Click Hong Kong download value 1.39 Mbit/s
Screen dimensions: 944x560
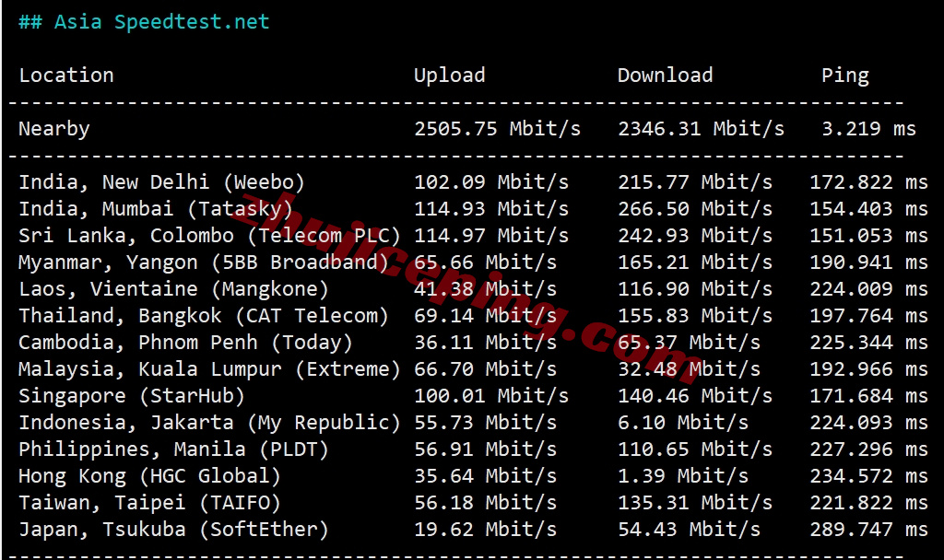(x=683, y=476)
